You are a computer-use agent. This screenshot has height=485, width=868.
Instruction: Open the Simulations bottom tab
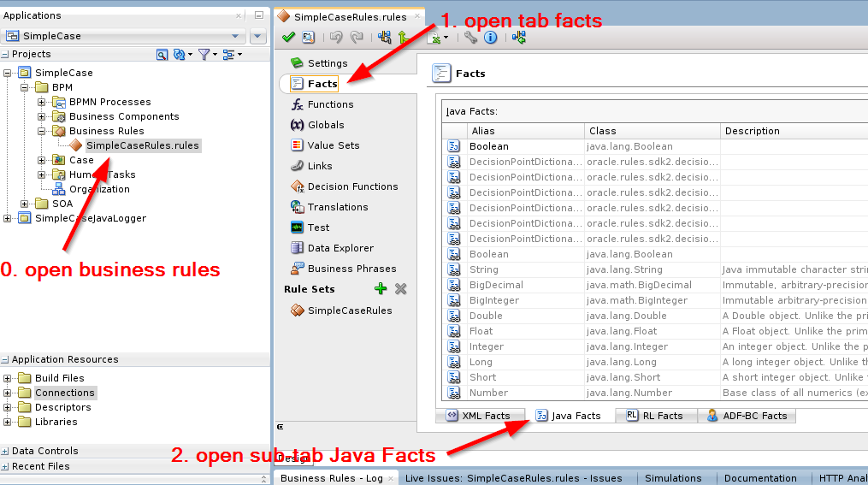tap(673, 478)
